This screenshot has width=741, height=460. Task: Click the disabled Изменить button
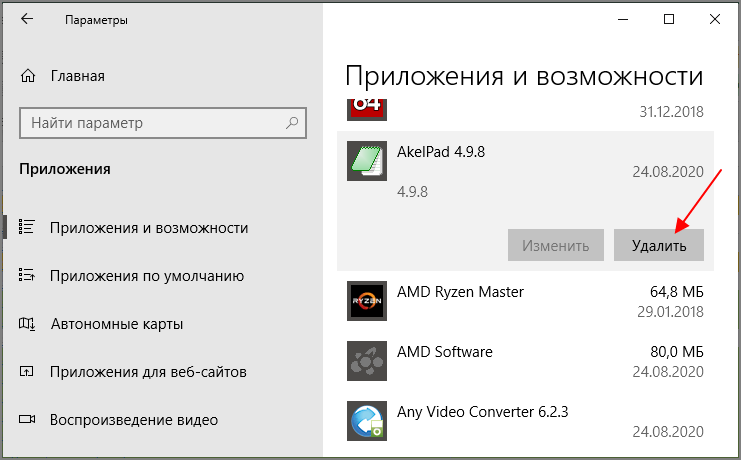click(x=556, y=245)
